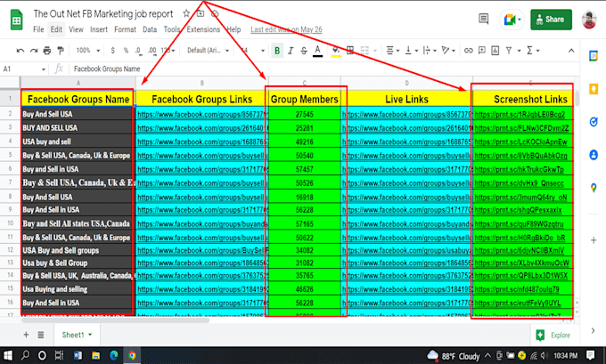Open Last edit was on May 26
Screen dimensions: 606x364
[x=286, y=29]
